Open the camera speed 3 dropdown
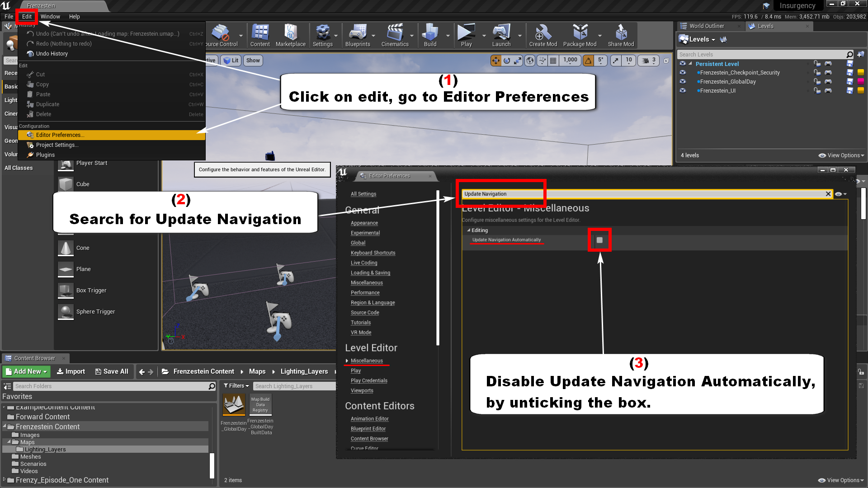The image size is (868, 488). 649,61
